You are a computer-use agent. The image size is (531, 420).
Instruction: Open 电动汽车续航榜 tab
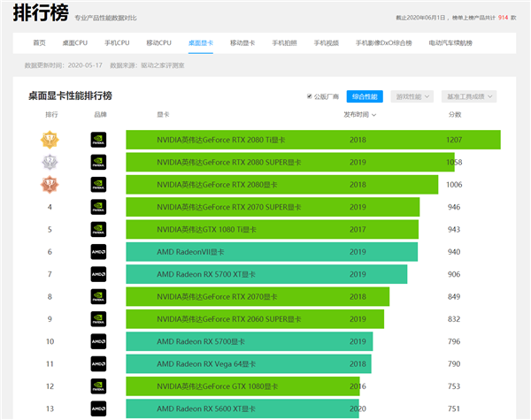450,43
